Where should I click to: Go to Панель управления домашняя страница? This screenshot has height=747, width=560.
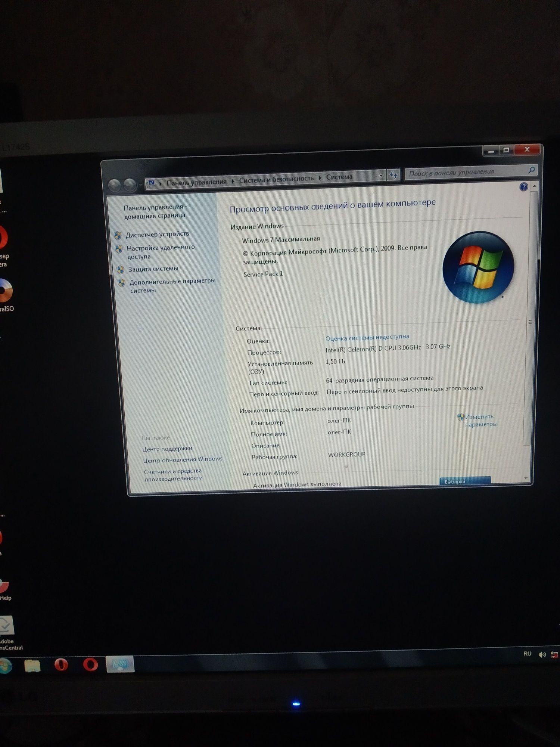[155, 211]
